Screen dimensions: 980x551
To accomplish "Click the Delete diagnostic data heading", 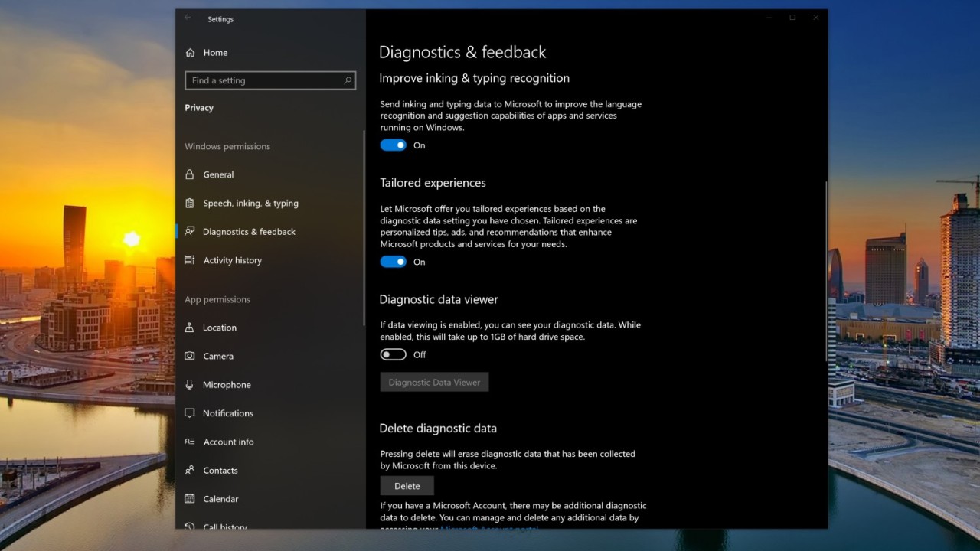I will 438,429.
